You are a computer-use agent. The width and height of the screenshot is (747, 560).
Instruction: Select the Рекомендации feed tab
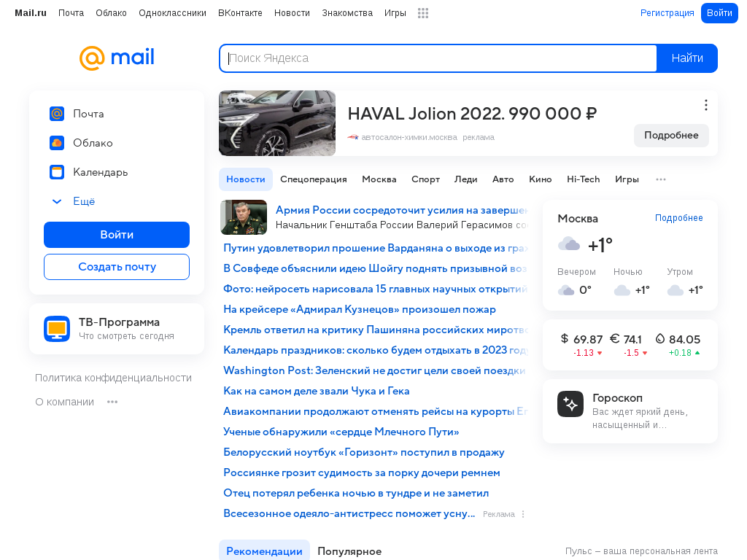point(264,551)
